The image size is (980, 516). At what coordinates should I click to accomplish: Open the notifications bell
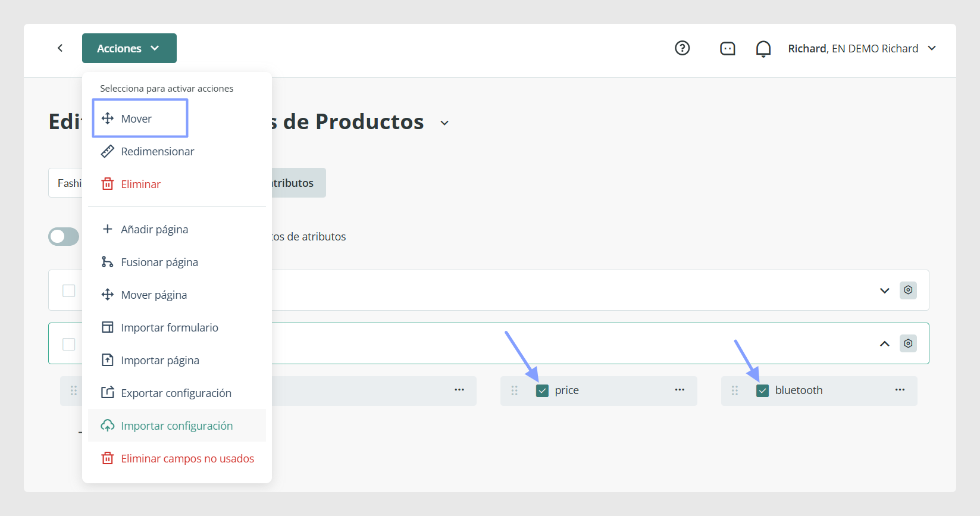[x=763, y=48]
